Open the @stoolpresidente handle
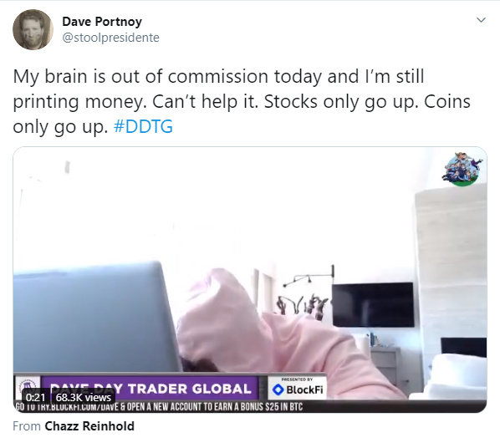Screen dimensions: 500x448 110,38
